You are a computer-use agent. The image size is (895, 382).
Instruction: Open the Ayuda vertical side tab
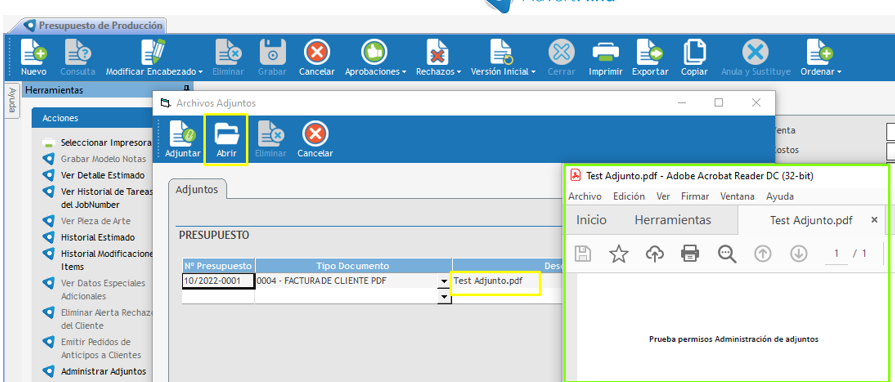click(11, 100)
